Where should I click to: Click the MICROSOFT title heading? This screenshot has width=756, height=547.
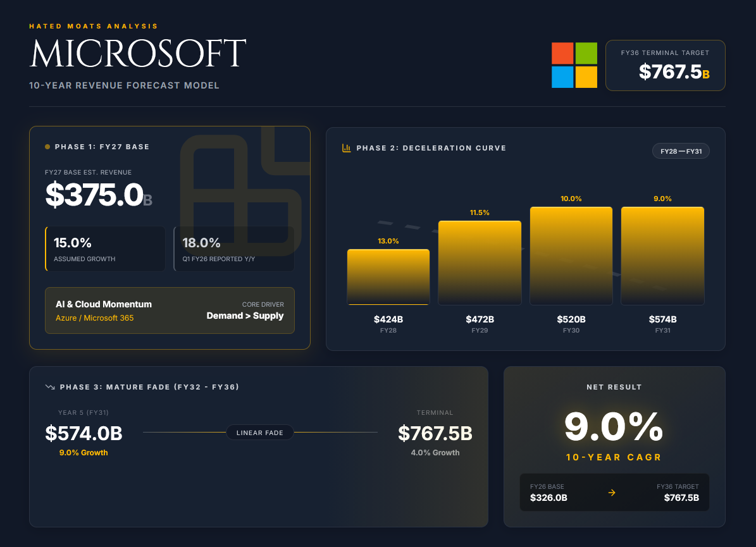coord(138,54)
